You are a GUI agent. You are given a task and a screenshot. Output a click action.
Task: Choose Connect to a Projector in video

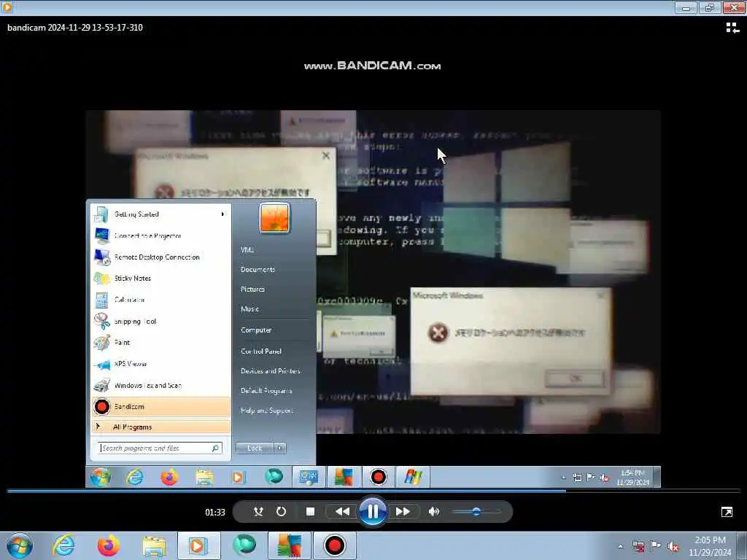click(x=160, y=236)
